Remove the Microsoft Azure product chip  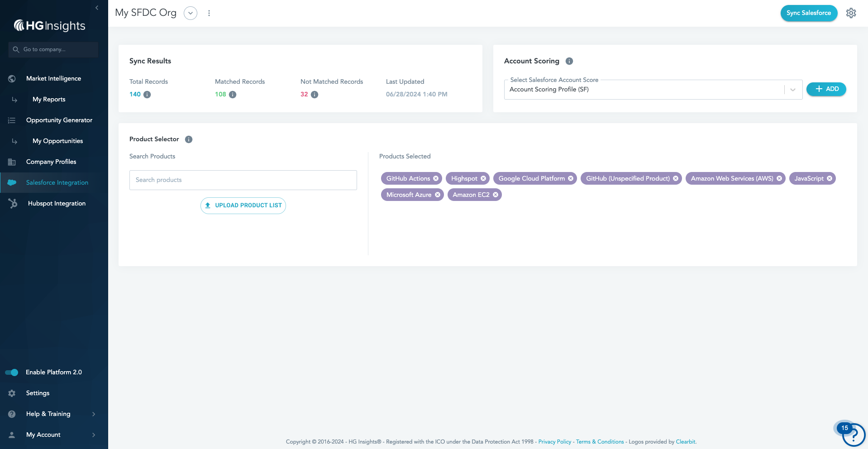[438, 195]
